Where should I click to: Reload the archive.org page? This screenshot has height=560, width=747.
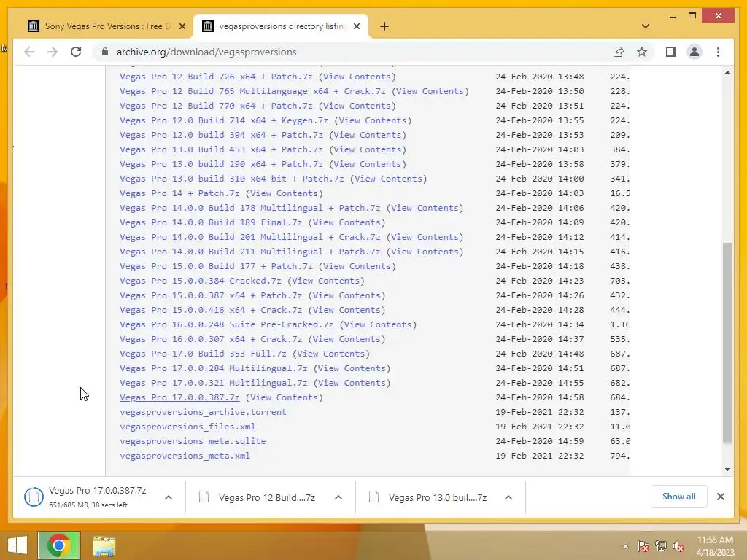coord(76,52)
